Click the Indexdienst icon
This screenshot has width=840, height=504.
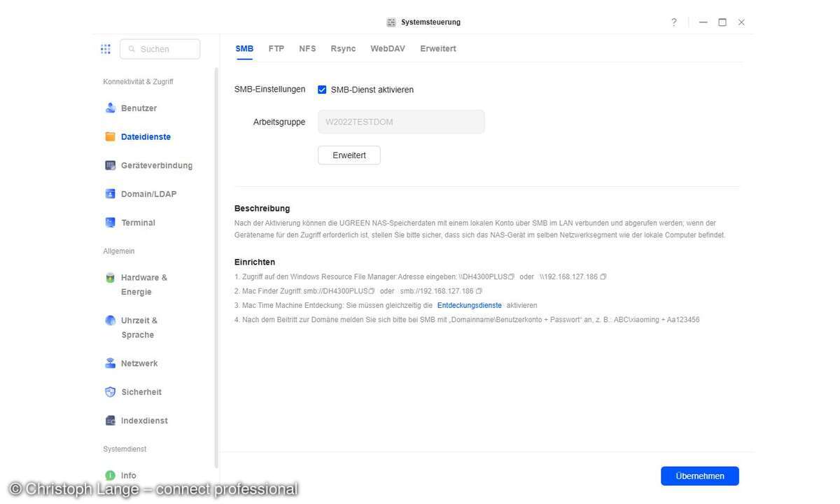(110, 421)
